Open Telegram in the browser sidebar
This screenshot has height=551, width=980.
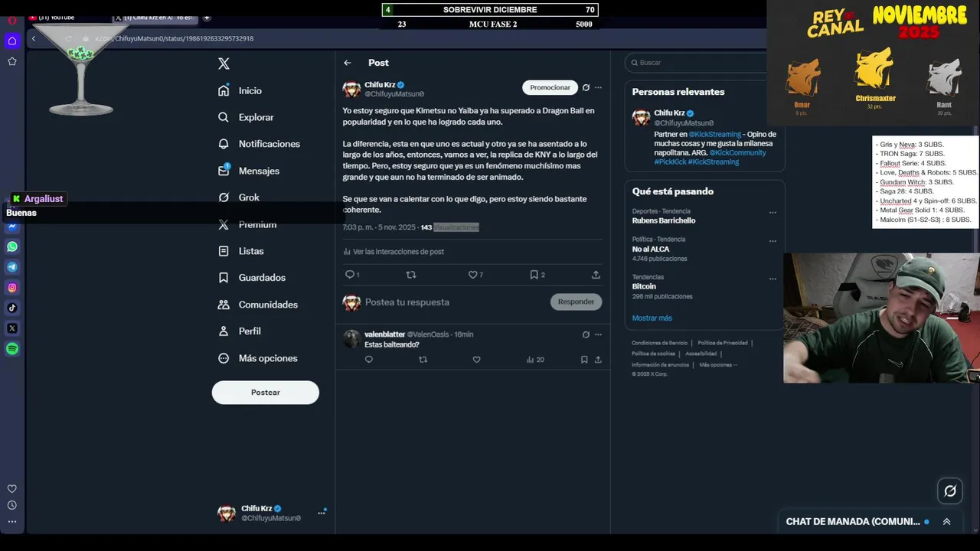pyautogui.click(x=12, y=267)
